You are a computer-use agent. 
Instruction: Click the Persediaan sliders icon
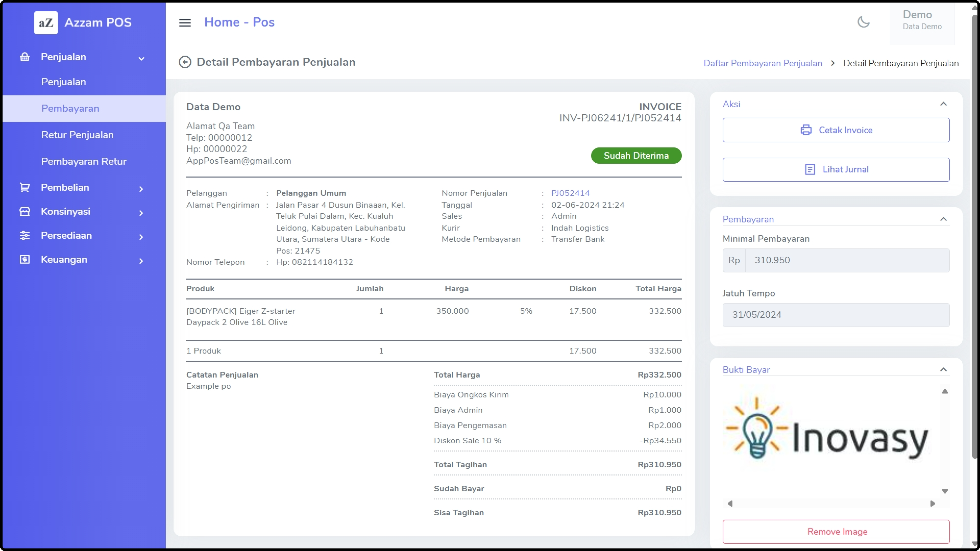tap(25, 235)
